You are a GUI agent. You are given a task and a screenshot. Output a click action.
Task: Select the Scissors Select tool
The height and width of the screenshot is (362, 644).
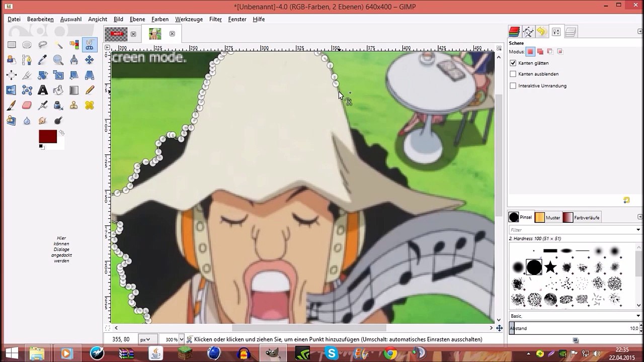(90, 45)
